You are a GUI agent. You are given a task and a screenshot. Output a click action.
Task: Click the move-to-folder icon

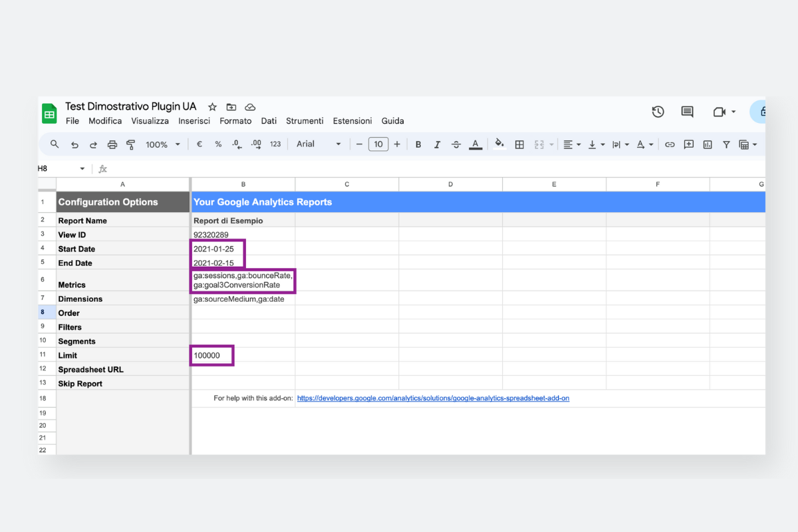[x=231, y=107]
